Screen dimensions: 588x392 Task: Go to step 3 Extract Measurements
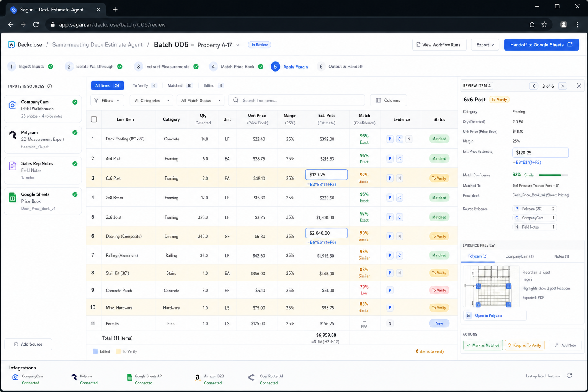[x=167, y=67]
